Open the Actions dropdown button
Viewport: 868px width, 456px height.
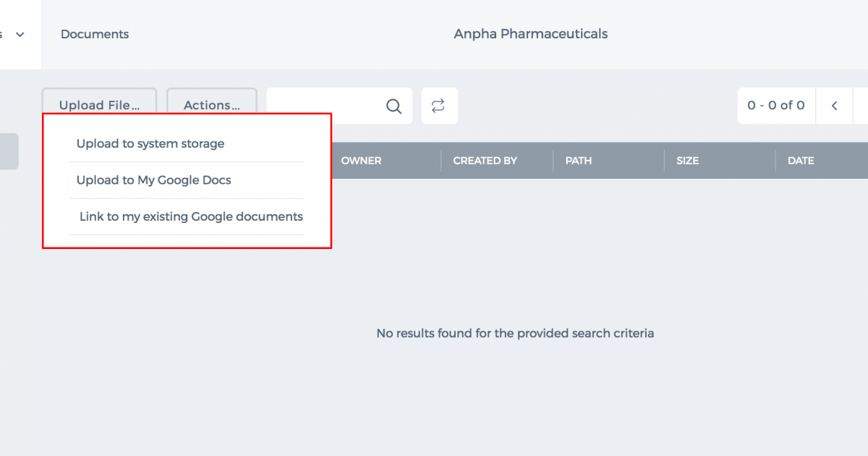[x=212, y=105]
